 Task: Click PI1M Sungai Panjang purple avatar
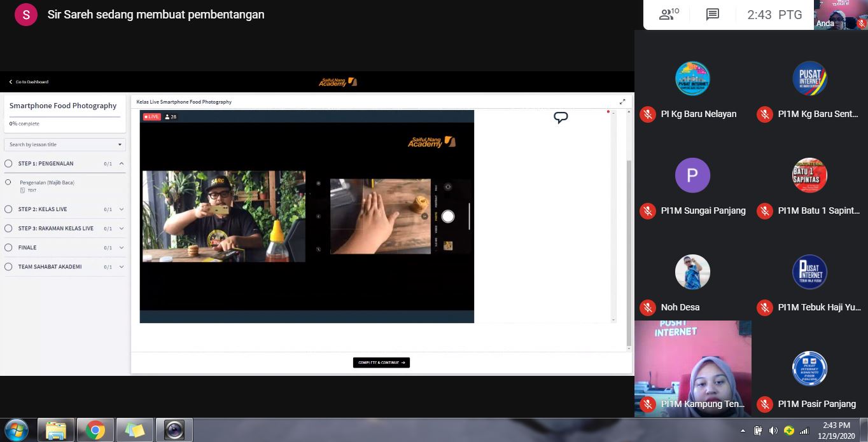click(692, 175)
